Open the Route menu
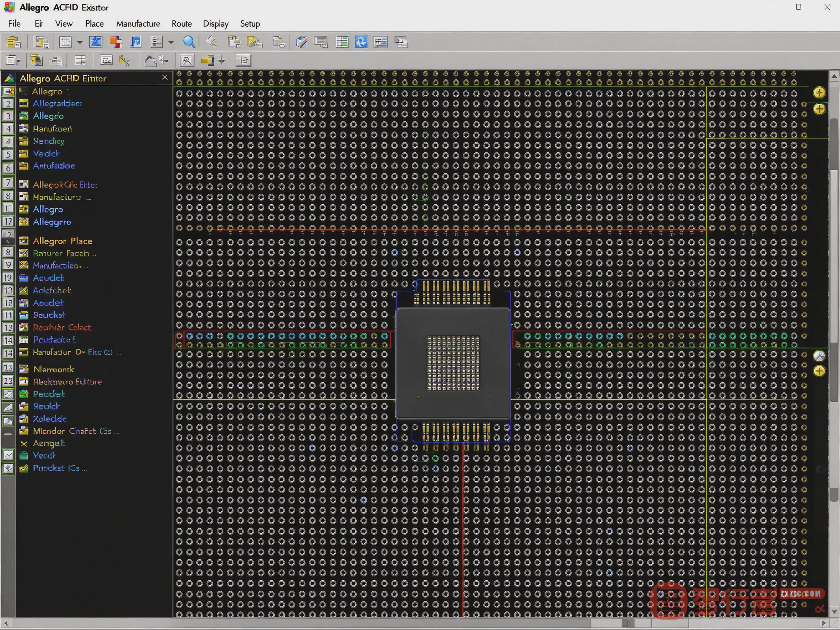This screenshot has width=840, height=630. pos(182,23)
